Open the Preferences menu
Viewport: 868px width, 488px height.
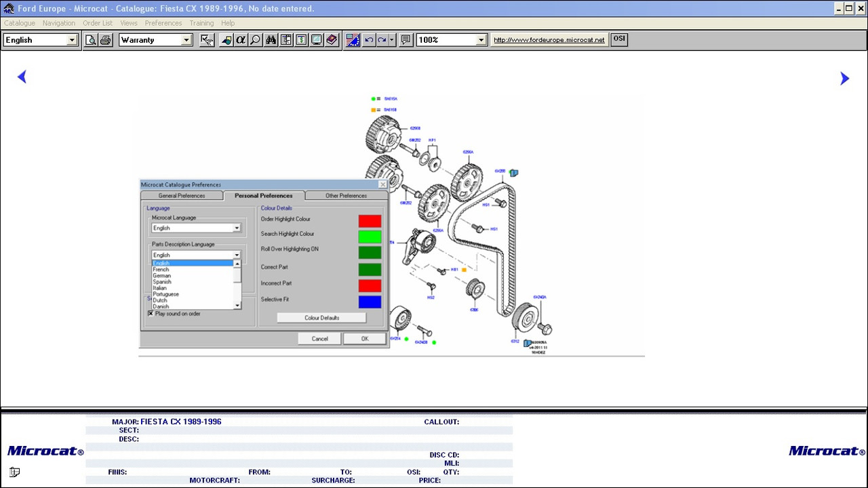click(x=163, y=23)
